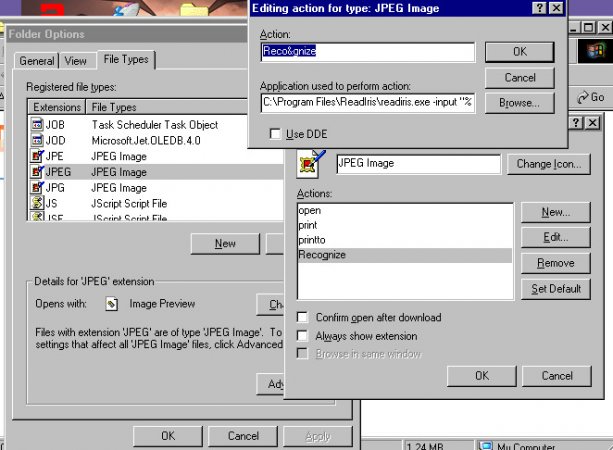Click the Set Default button
Viewport: 613px width, 450px height.
(556, 289)
